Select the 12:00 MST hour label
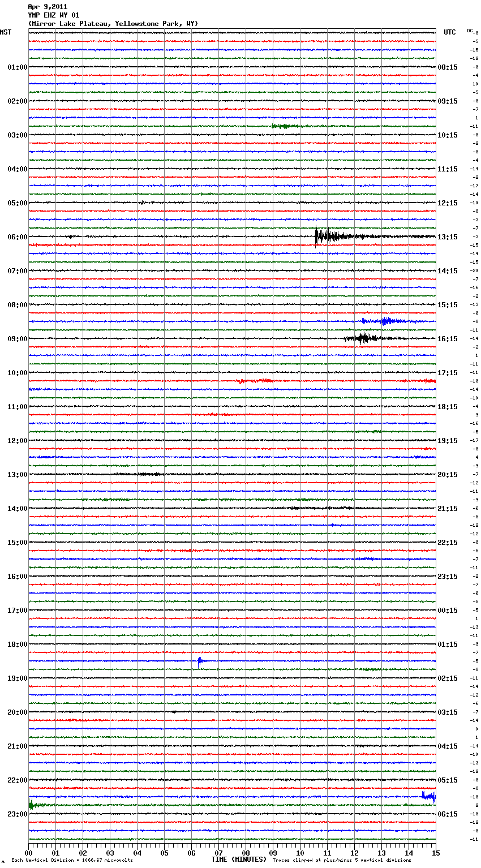 click(x=17, y=440)
